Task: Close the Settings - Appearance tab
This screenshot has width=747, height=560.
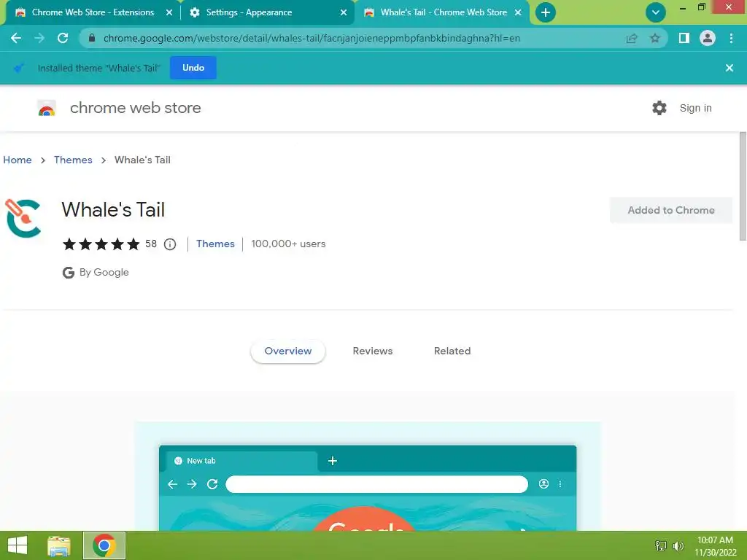Action: click(x=344, y=12)
